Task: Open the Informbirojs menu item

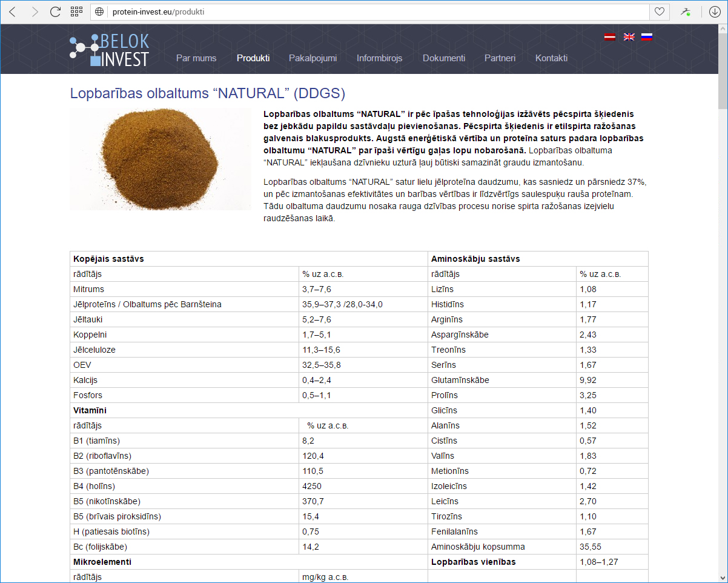Action: pyautogui.click(x=380, y=58)
